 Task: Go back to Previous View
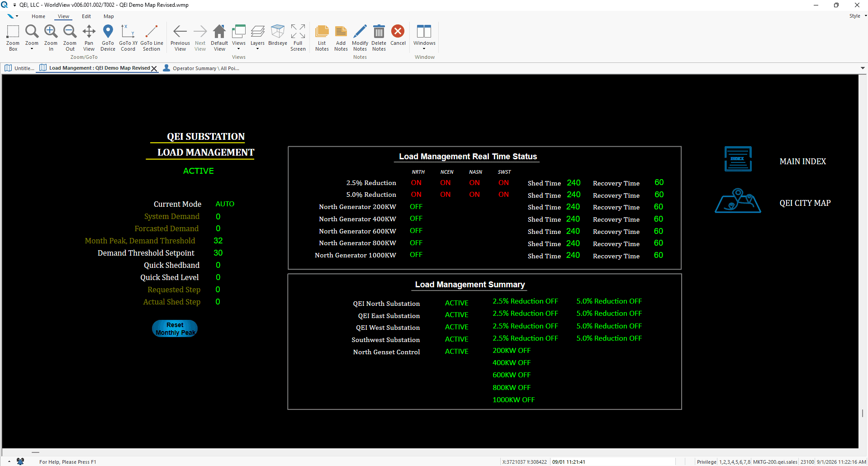click(180, 38)
